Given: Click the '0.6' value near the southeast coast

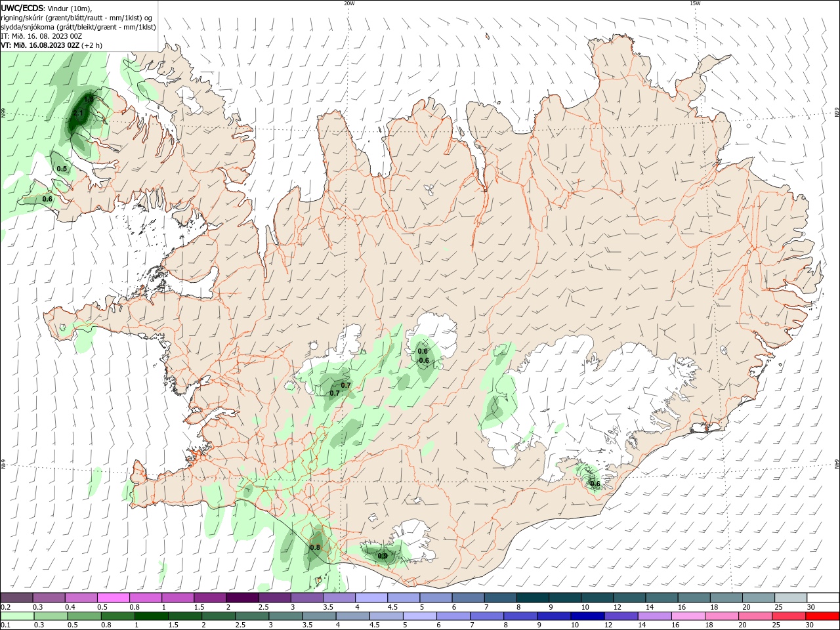Looking at the screenshot, I should tap(595, 484).
